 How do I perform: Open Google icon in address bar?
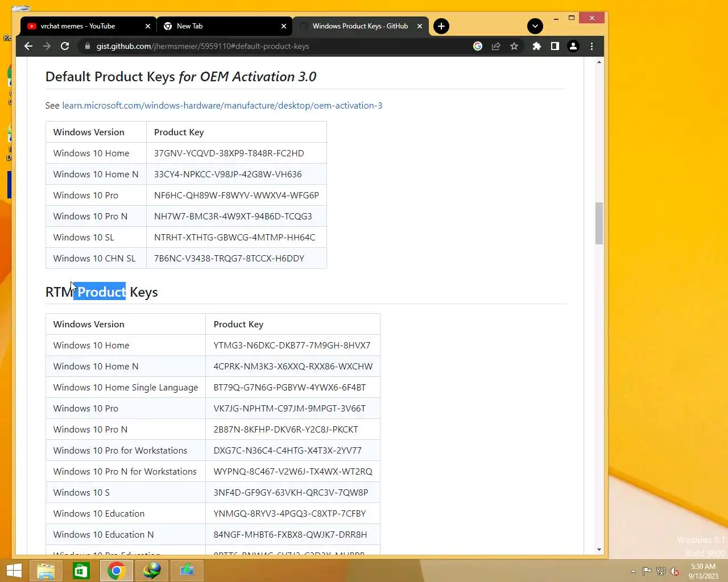[478, 46]
